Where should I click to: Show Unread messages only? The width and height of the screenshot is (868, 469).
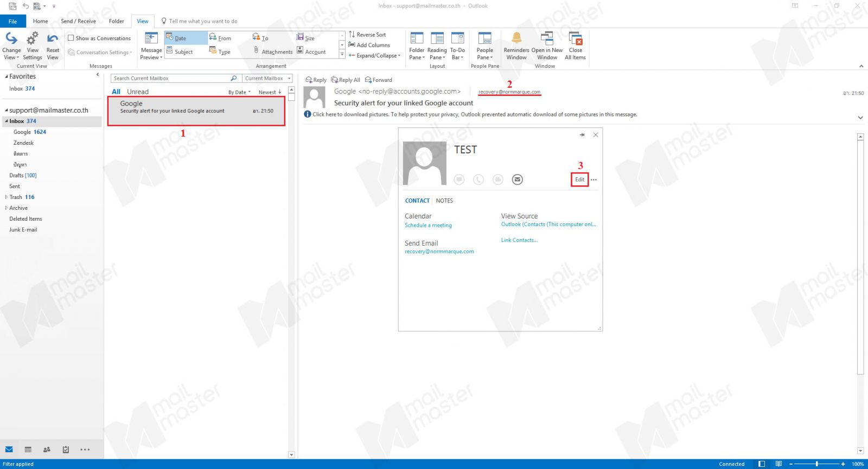pyautogui.click(x=138, y=92)
